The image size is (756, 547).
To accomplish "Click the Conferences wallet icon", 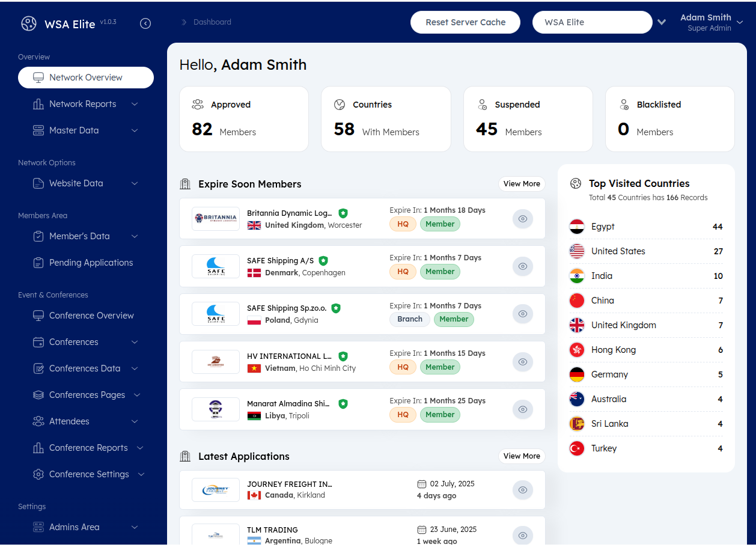I will tap(38, 342).
